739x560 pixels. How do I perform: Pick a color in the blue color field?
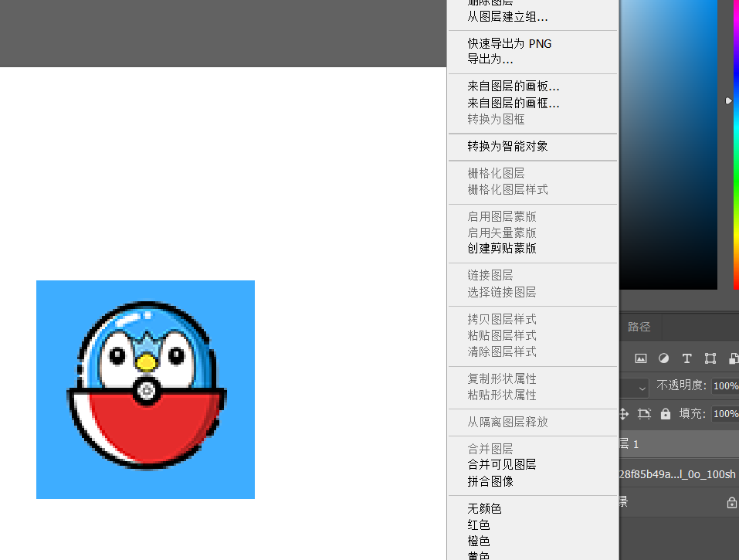[668, 144]
